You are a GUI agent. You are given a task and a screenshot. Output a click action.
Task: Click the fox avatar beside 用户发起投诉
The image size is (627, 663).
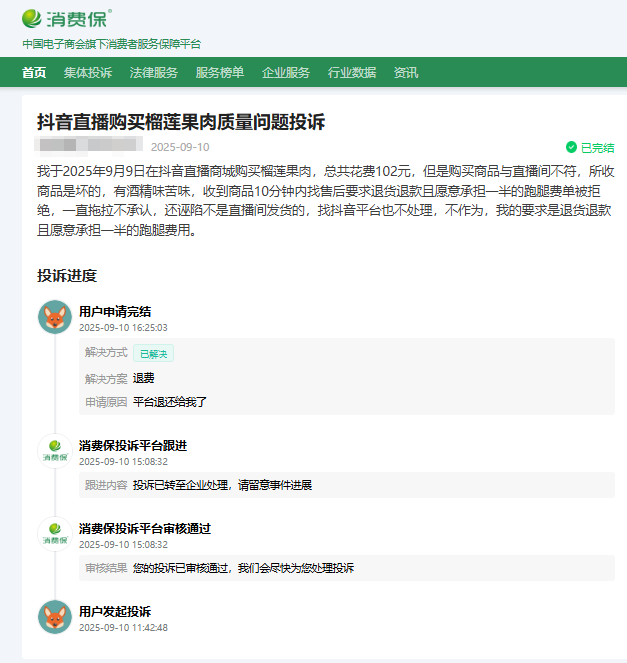[55, 617]
